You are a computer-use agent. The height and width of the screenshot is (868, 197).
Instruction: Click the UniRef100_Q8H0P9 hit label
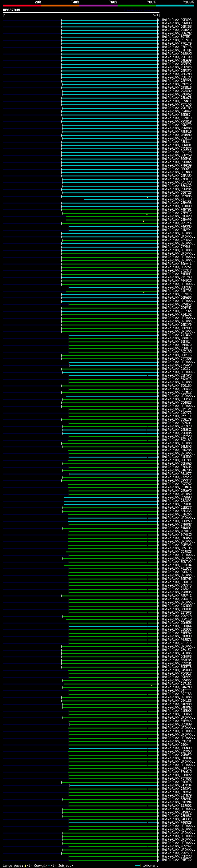point(177,220)
